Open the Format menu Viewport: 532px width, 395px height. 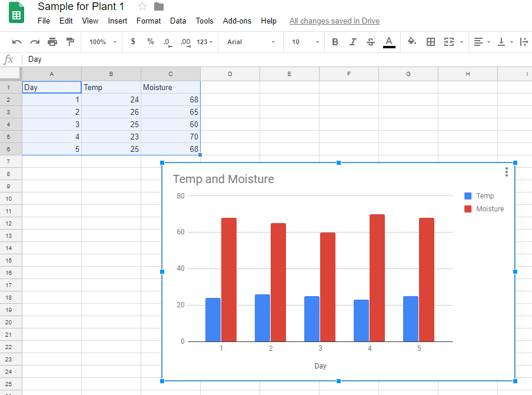[x=149, y=21]
